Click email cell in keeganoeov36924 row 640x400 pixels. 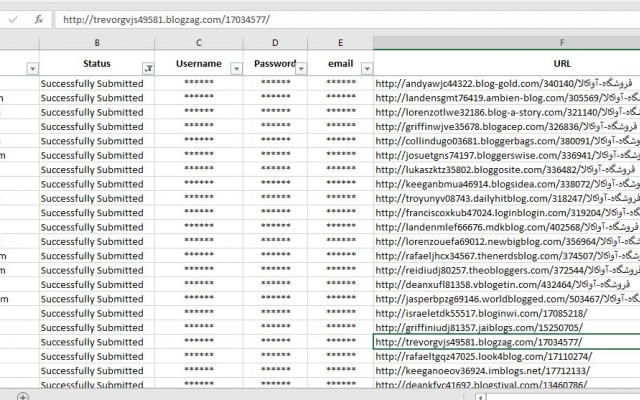click(x=340, y=370)
